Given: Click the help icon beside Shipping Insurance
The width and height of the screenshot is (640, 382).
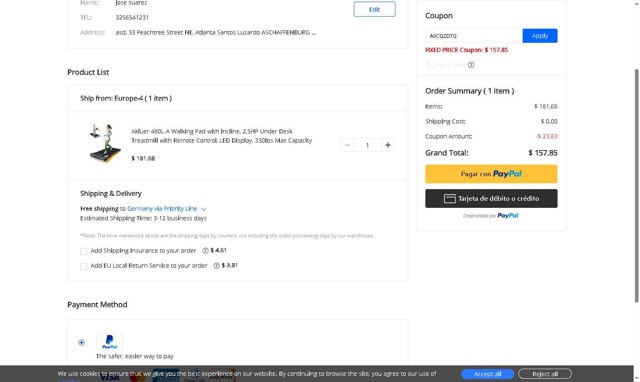Looking at the screenshot, I should [205, 251].
